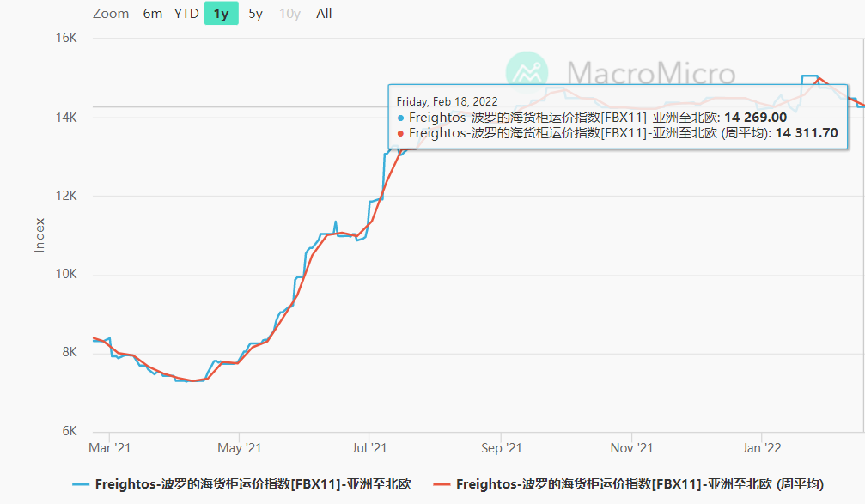The image size is (865, 504).
Task: Click the blue dot icon in the tooltip
Action: (399, 117)
